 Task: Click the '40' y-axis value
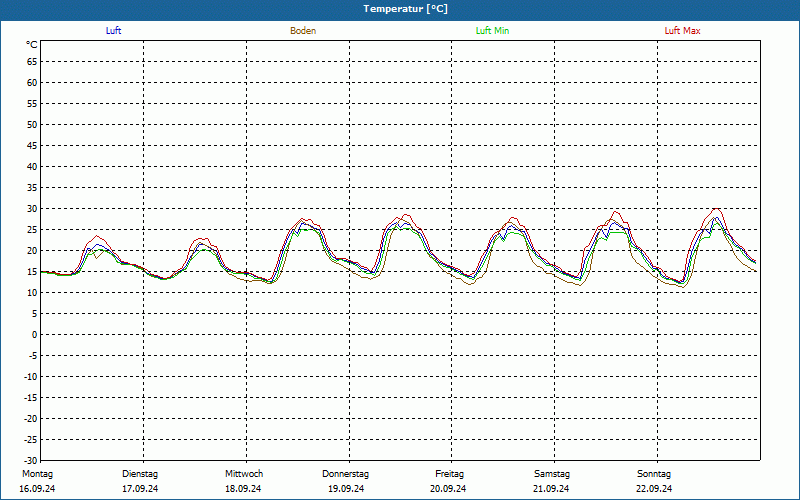click(32, 167)
